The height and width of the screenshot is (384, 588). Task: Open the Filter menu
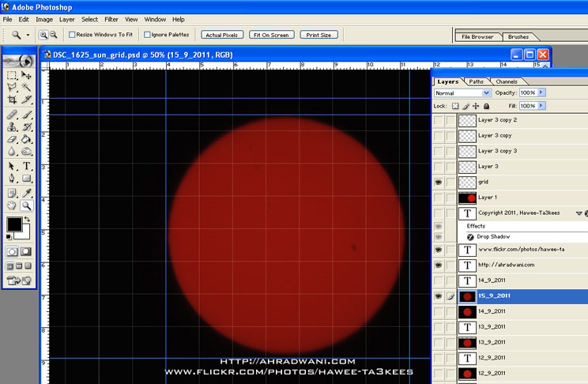(x=111, y=19)
